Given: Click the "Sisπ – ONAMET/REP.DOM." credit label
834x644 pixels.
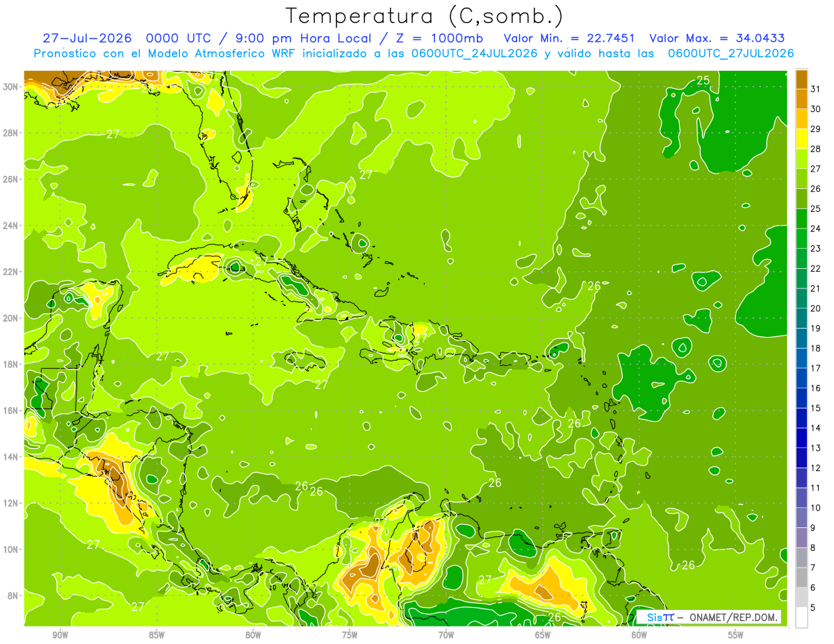Looking at the screenshot, I should point(709,617).
